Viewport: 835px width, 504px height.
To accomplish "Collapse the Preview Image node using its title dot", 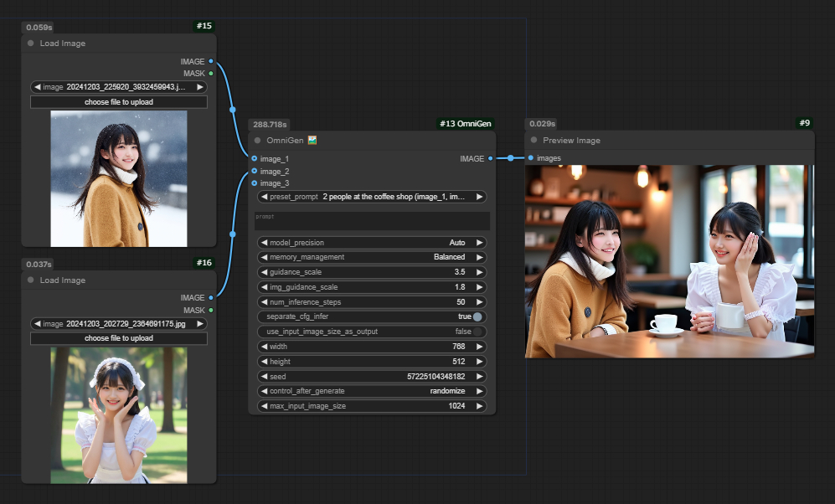I will coord(533,140).
